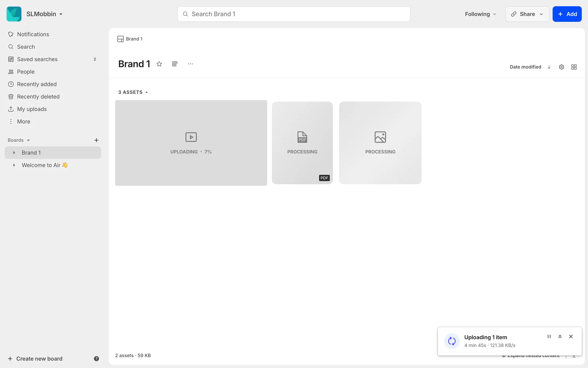588x368 pixels.
Task: Collapse the upload progress panel
Action: 560,336
